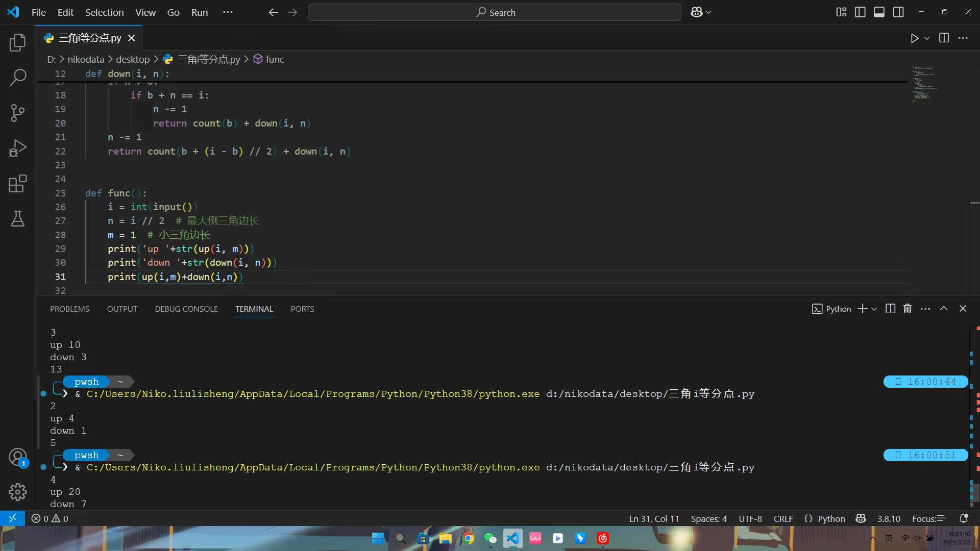Run the Python file with play button
Screen dimensions: 980x551
pos(914,38)
